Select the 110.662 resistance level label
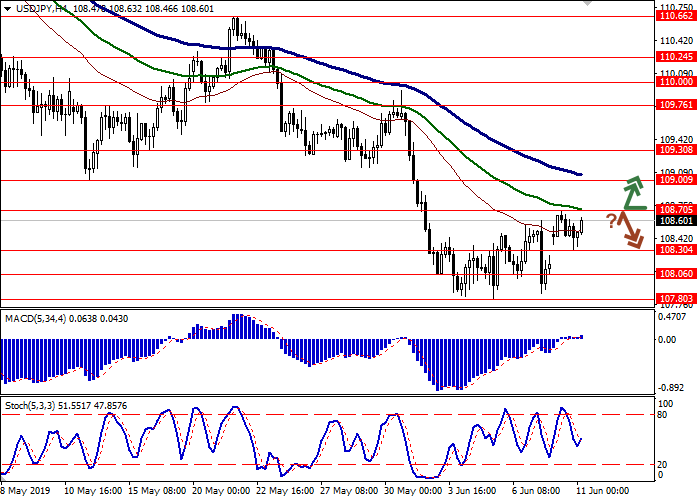This screenshot has height=500, width=700. (676, 16)
